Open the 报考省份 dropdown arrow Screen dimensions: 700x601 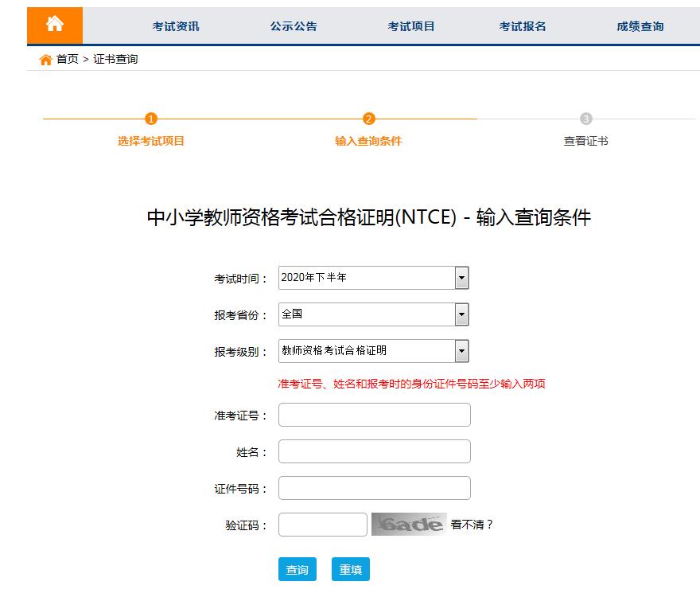click(461, 314)
